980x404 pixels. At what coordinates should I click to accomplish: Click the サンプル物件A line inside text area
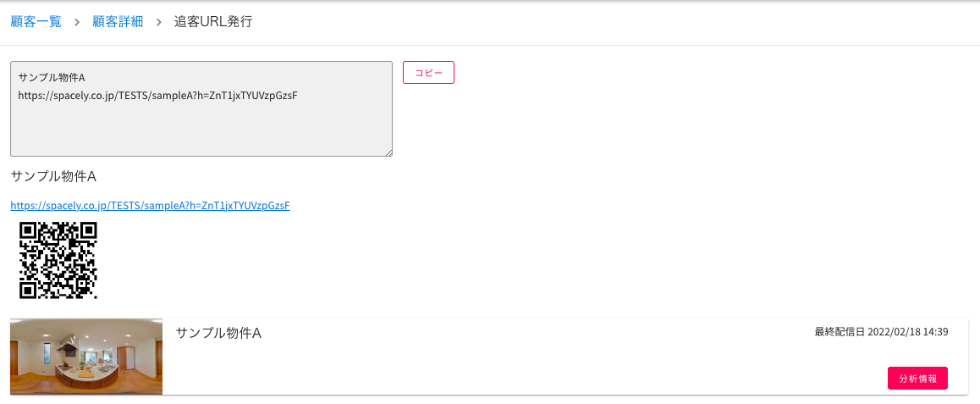pos(52,78)
